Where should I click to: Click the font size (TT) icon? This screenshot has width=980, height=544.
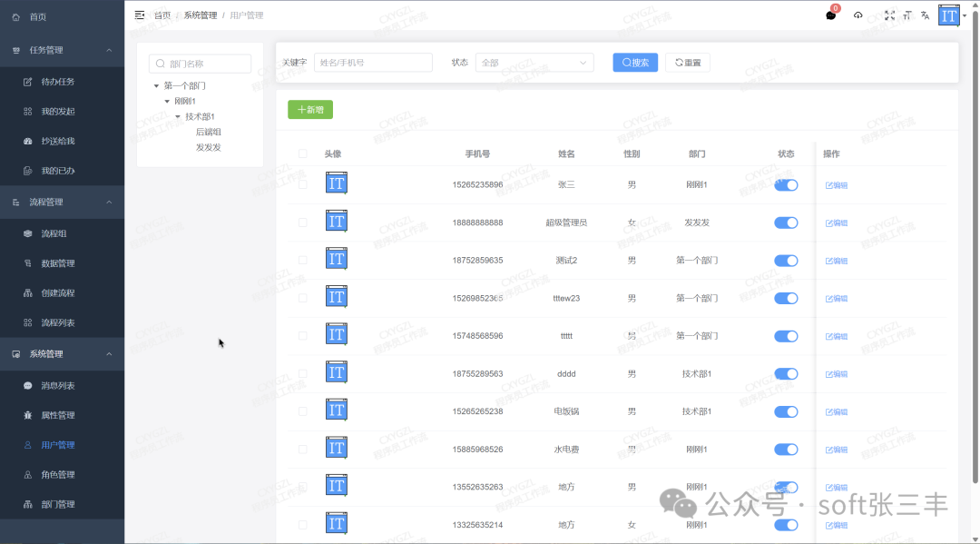pos(906,15)
